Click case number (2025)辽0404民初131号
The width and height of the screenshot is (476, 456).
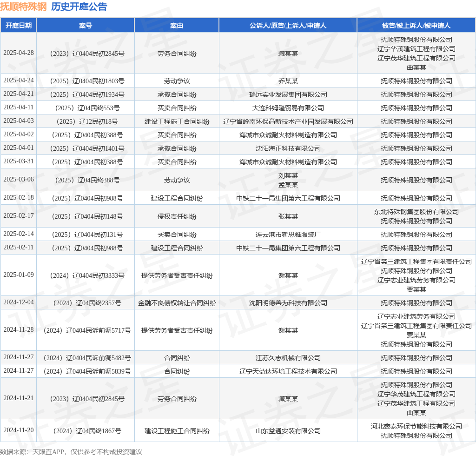pyautogui.click(x=87, y=235)
